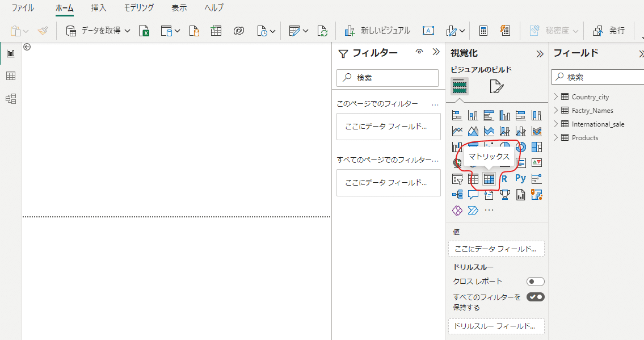Switch to the data table view in sidebar
This screenshot has height=340, width=644.
(11, 76)
